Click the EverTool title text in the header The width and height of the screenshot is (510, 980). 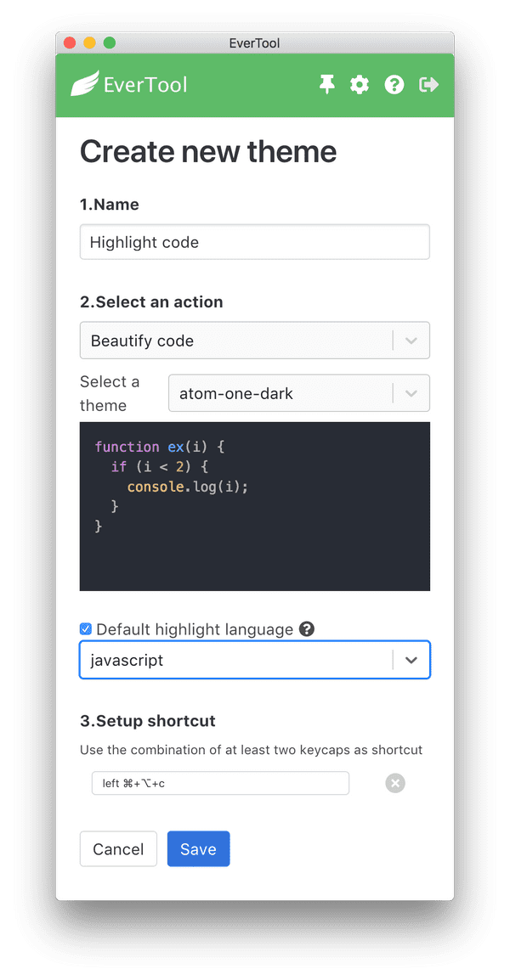coord(145,84)
